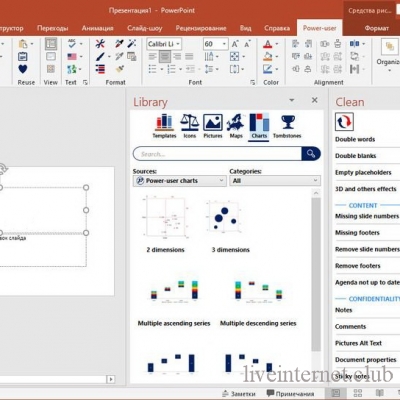Click the decrease font size icon
Screen dimensions: 400x400
click(247, 44)
